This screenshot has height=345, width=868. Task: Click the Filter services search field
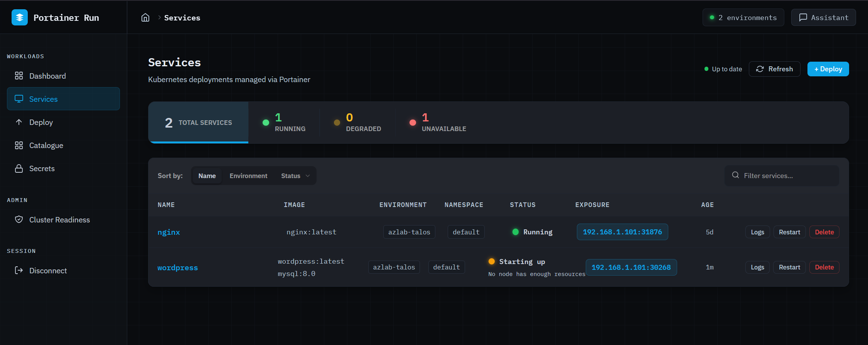[x=782, y=175]
